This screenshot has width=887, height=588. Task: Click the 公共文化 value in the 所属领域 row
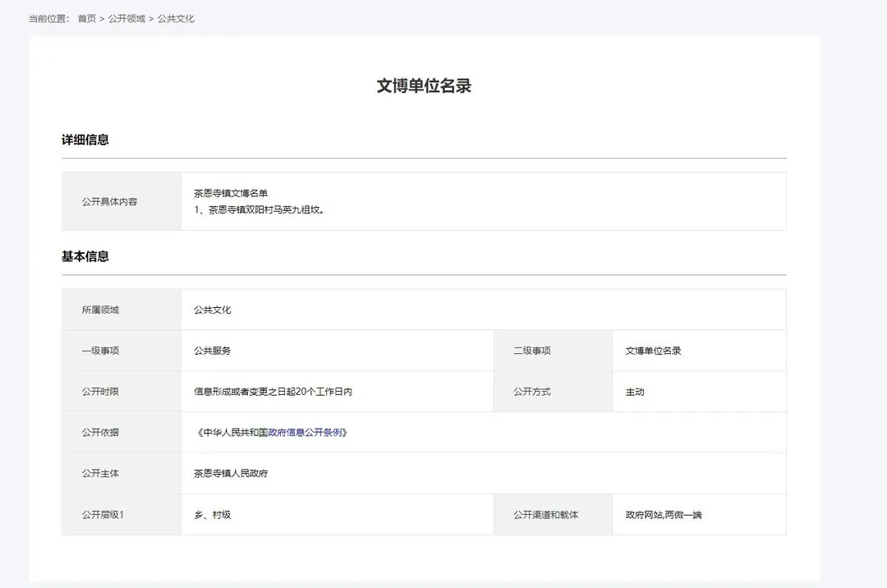[x=213, y=310]
